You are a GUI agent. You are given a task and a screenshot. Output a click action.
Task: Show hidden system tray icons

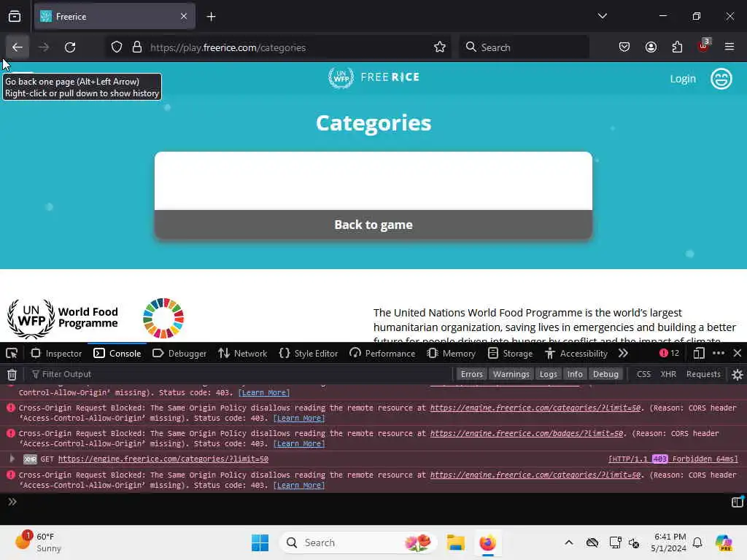[x=569, y=542]
